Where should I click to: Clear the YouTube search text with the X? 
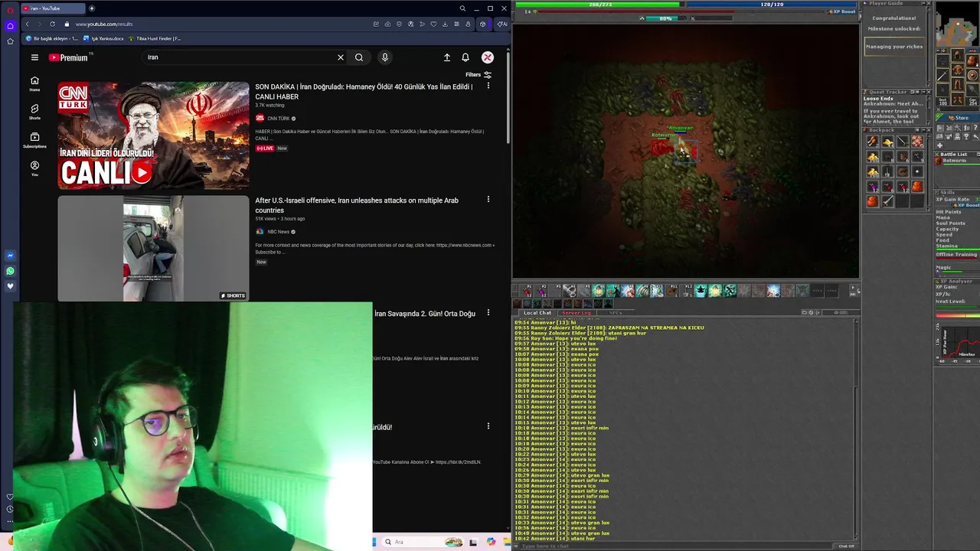(x=341, y=57)
